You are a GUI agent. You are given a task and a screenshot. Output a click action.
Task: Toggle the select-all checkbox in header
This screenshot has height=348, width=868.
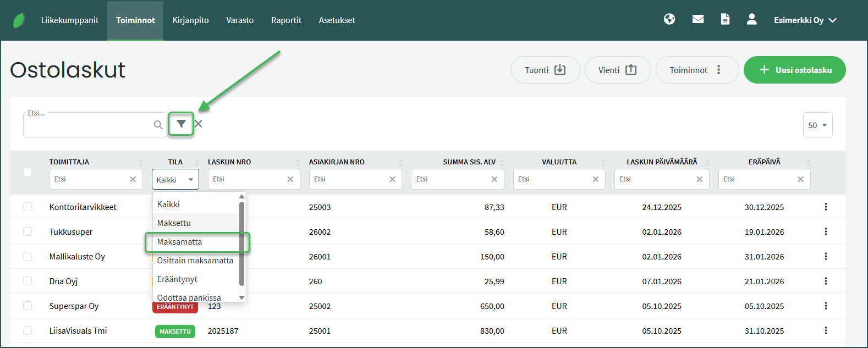pos(28,172)
